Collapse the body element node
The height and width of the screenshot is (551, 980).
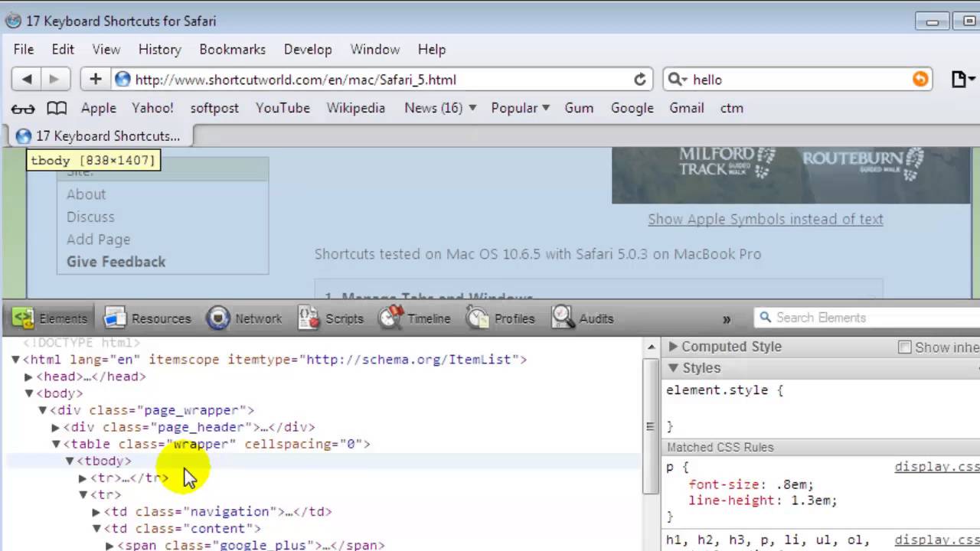click(29, 393)
